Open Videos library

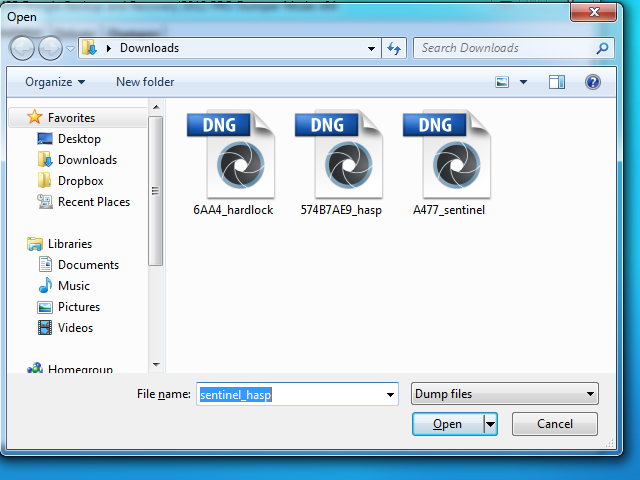(75, 328)
